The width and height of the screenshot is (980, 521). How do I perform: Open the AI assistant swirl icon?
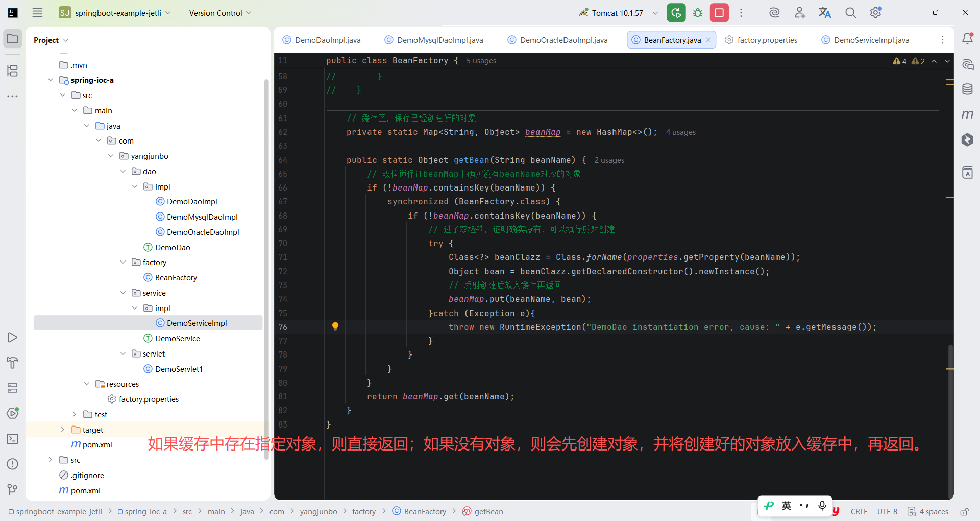774,13
